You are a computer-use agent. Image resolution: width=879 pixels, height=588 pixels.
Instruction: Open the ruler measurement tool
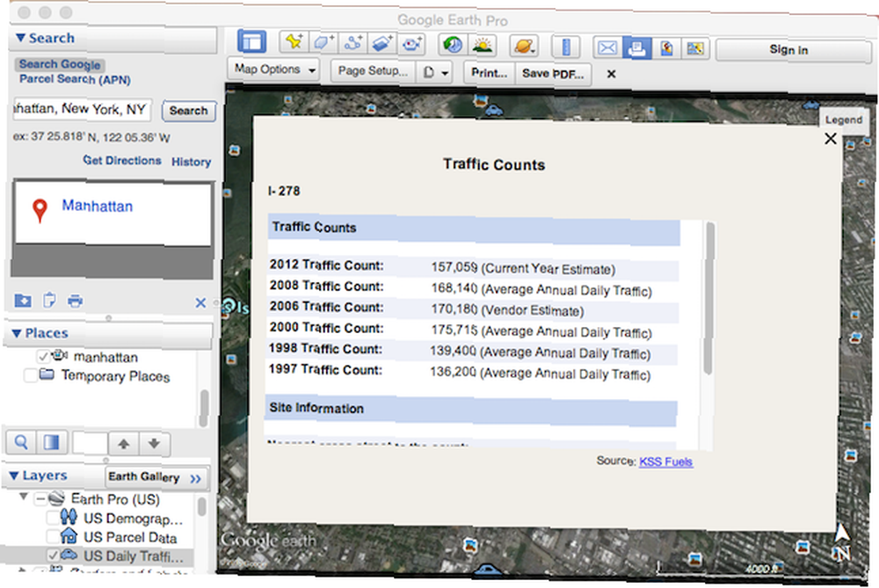566,47
